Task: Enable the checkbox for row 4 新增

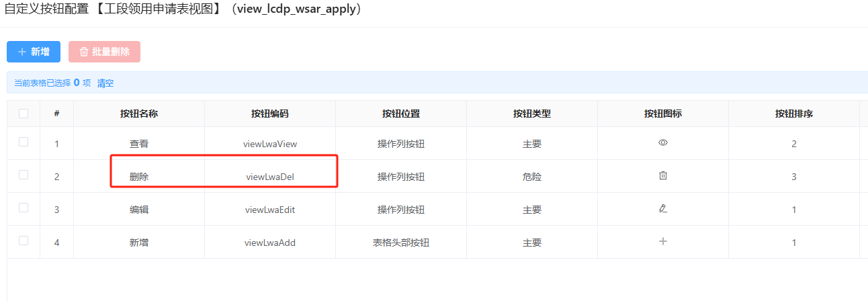Action: click(24, 241)
